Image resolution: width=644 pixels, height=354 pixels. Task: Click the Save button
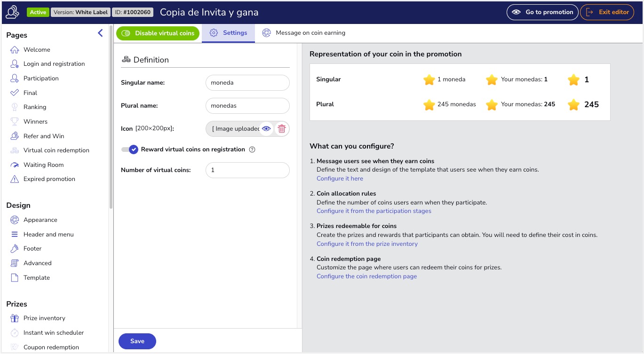137,341
